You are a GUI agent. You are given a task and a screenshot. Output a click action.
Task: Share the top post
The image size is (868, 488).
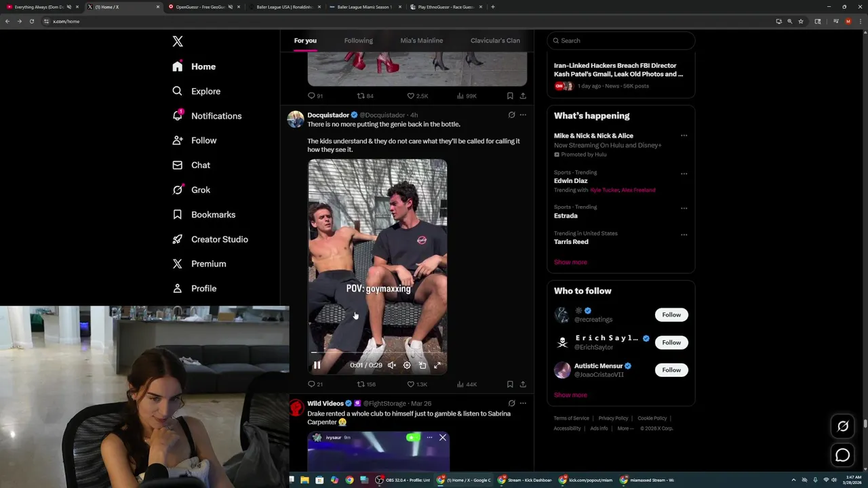click(x=523, y=96)
